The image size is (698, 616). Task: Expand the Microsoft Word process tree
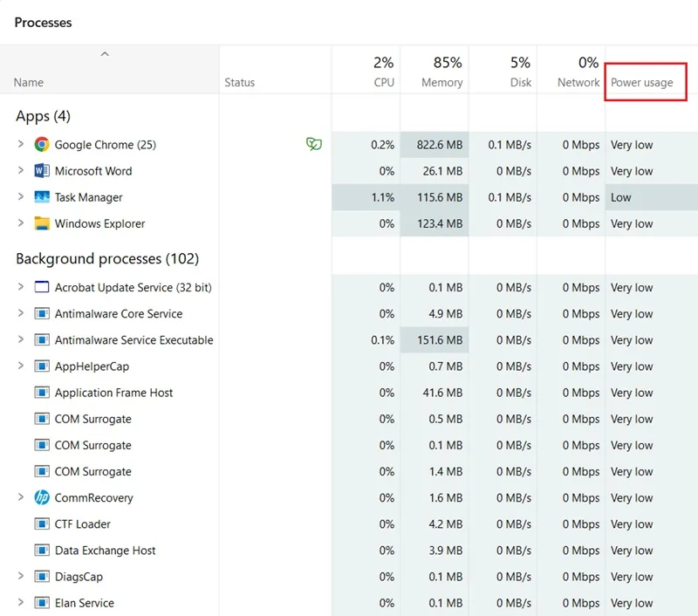(x=20, y=170)
